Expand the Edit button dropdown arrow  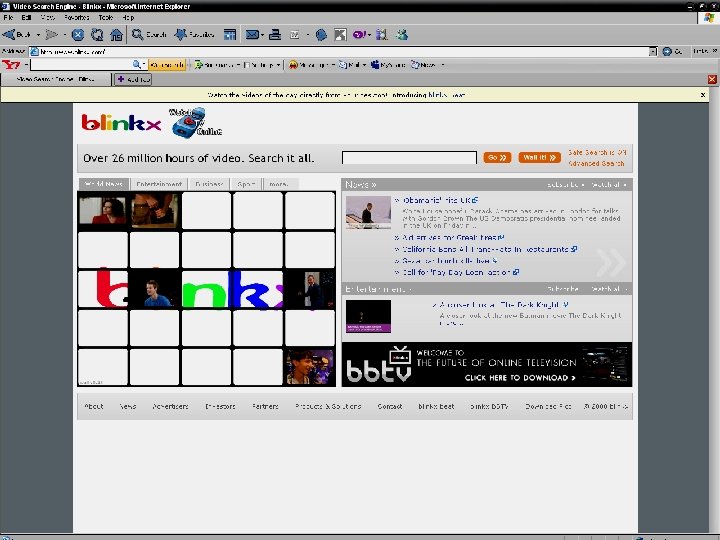(x=306, y=35)
